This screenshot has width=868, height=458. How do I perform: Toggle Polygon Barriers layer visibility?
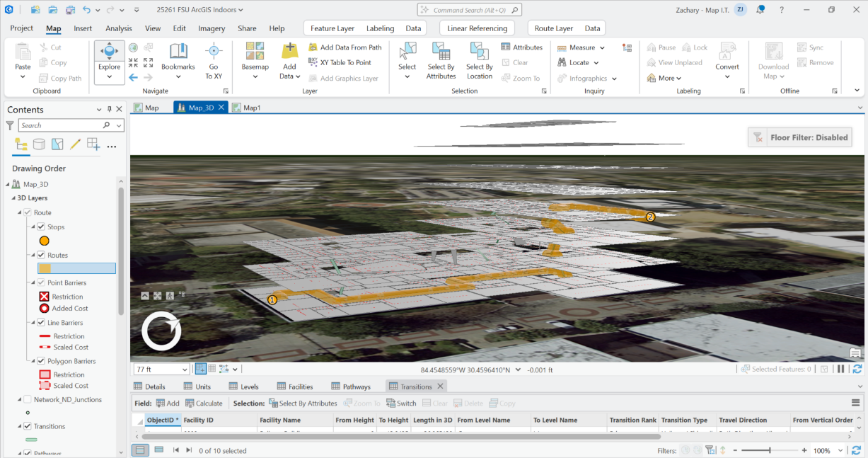[x=41, y=361]
